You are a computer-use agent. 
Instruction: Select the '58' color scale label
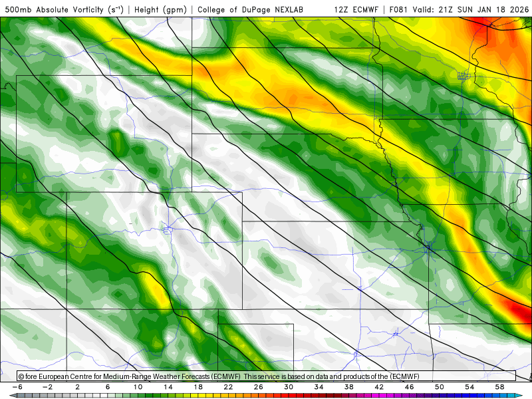coord(500,387)
